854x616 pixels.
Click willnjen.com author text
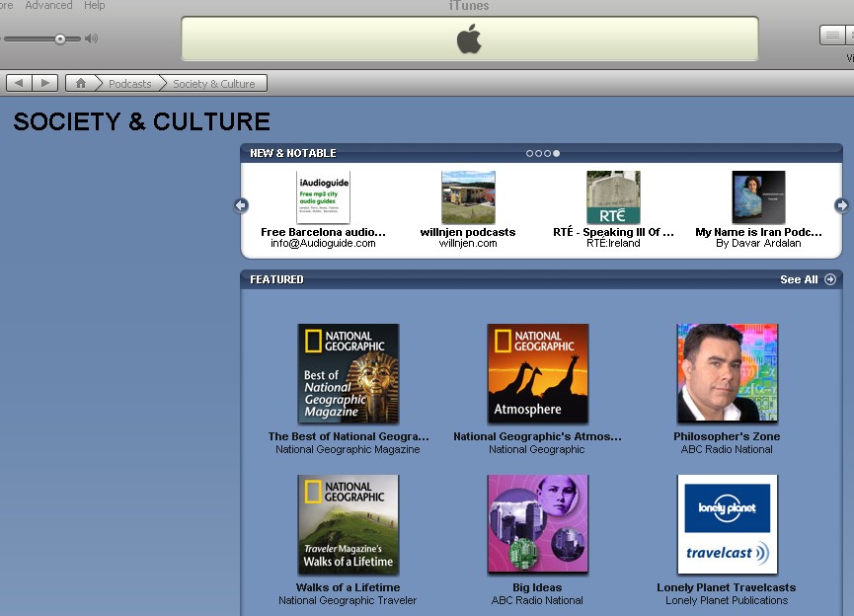point(468,243)
